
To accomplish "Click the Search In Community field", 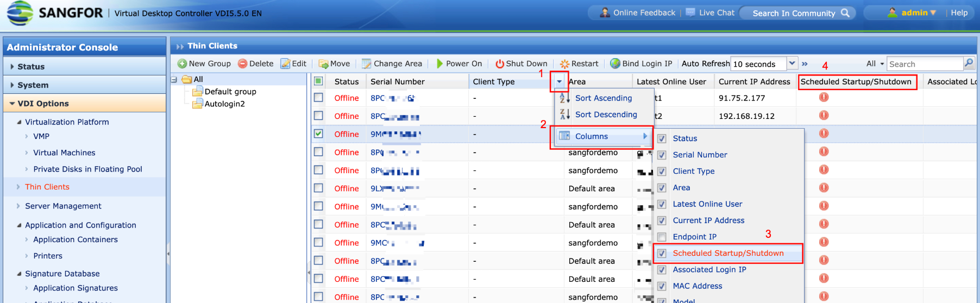I will click(x=793, y=13).
